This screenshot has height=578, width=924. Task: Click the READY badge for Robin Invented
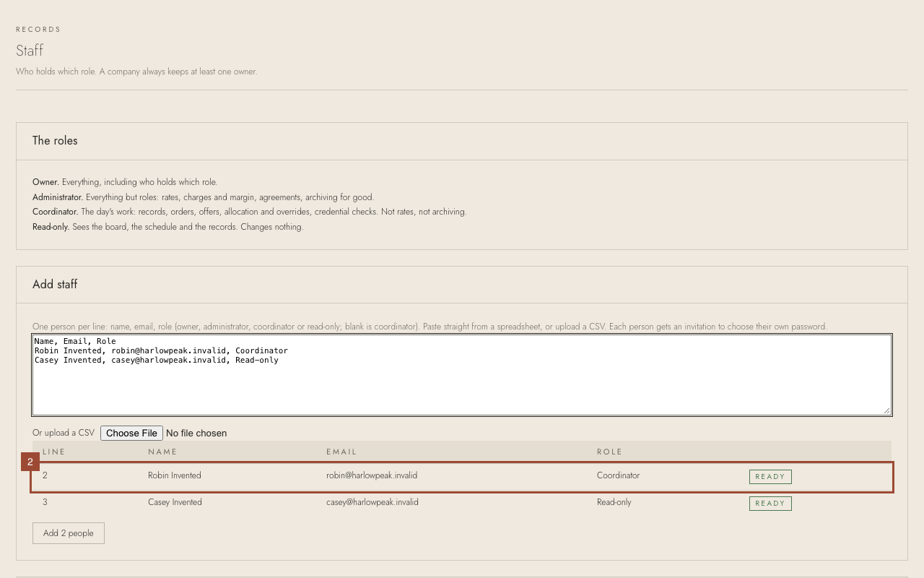770,477
